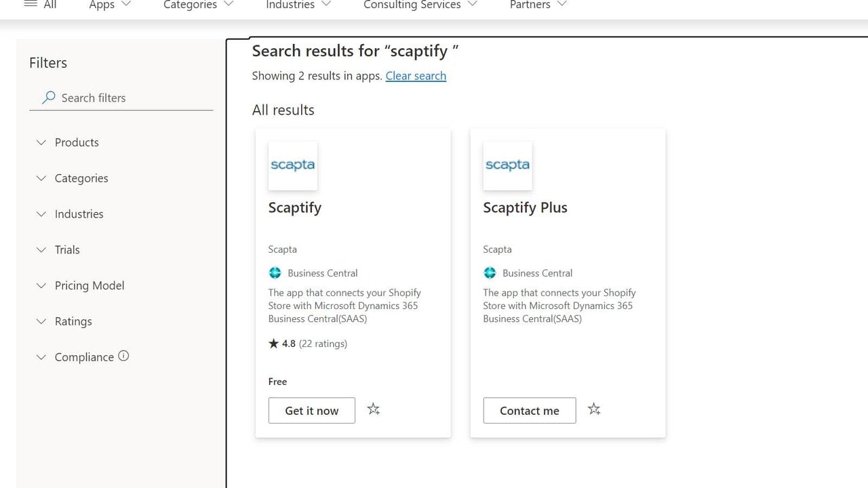Viewport: 868px width, 488px height.
Task: Click the Get it now button
Action: pos(312,411)
